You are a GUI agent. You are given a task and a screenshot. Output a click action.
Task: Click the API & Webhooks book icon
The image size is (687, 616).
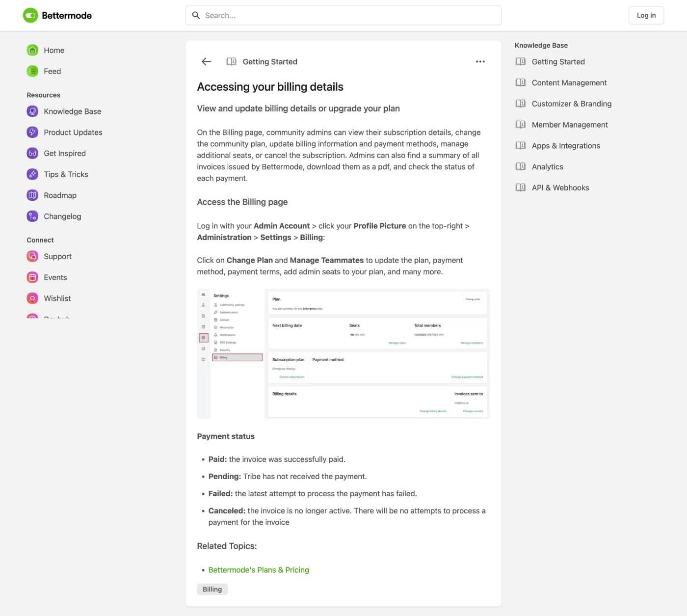coord(521,187)
